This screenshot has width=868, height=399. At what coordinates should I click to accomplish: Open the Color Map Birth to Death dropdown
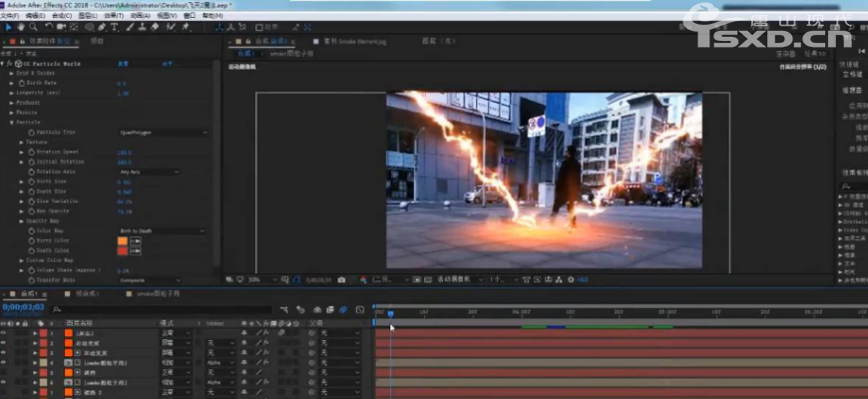pyautogui.click(x=163, y=230)
